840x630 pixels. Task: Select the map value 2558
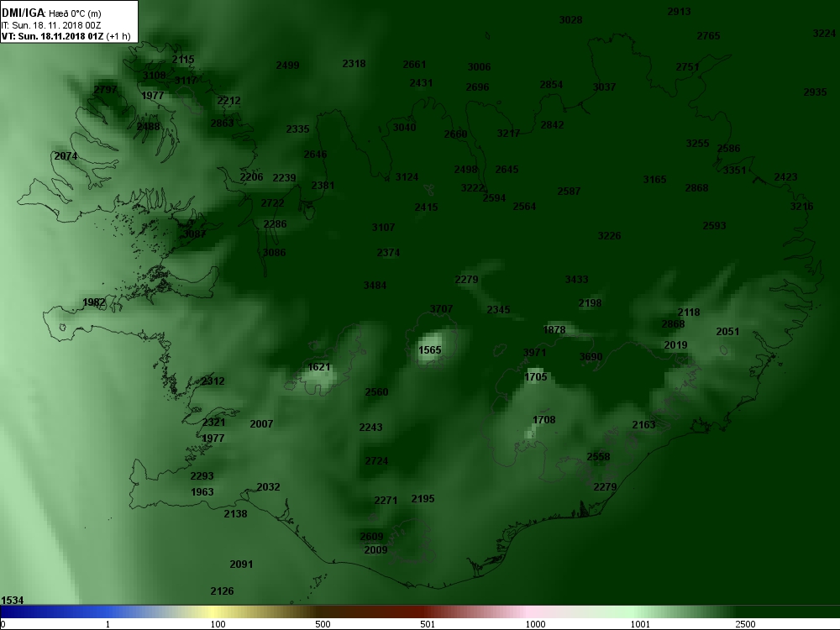(x=598, y=457)
